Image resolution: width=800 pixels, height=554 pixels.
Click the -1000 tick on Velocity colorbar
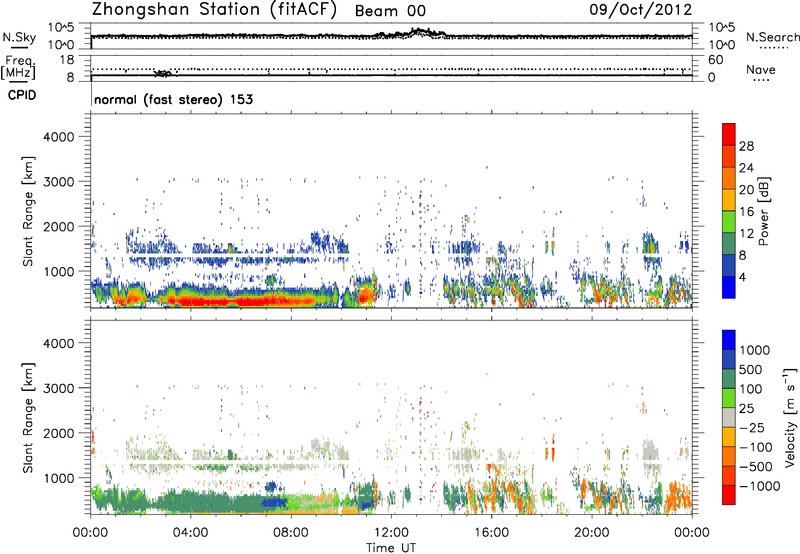760,486
